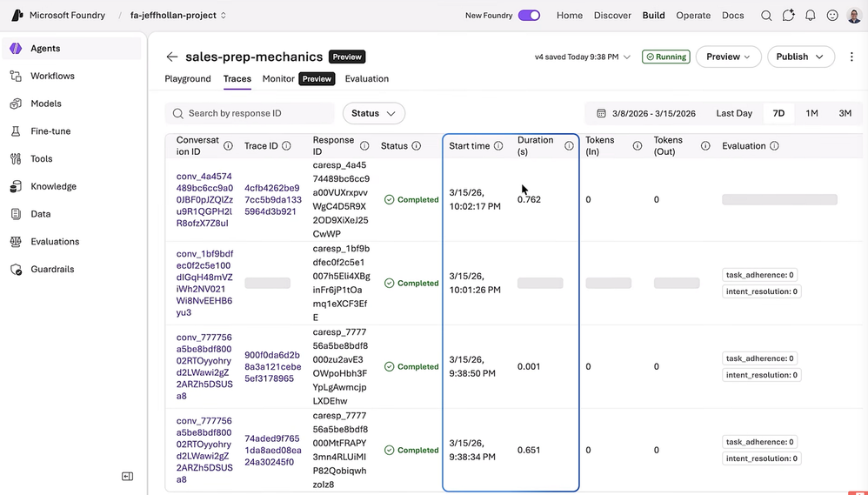Click the smiley feedback icon

(x=832, y=16)
